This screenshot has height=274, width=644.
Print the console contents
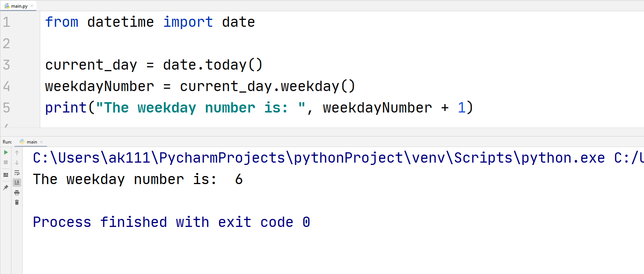pos(17,192)
